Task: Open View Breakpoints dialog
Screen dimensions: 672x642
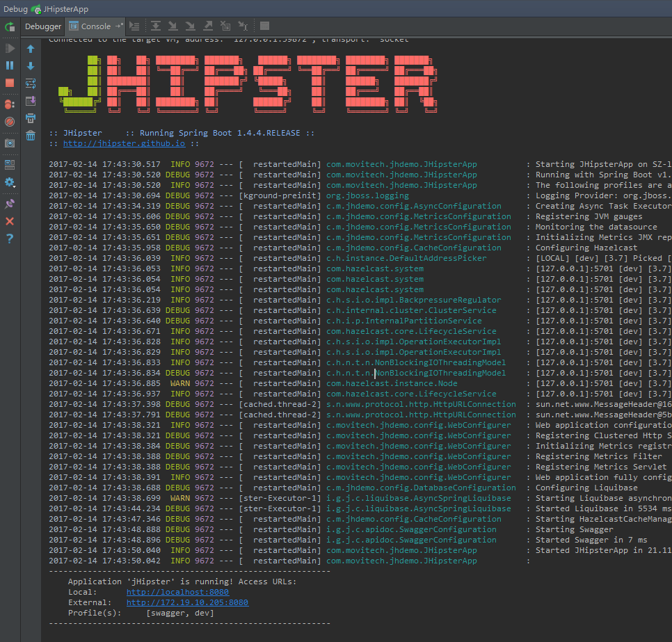Action: click(10, 104)
